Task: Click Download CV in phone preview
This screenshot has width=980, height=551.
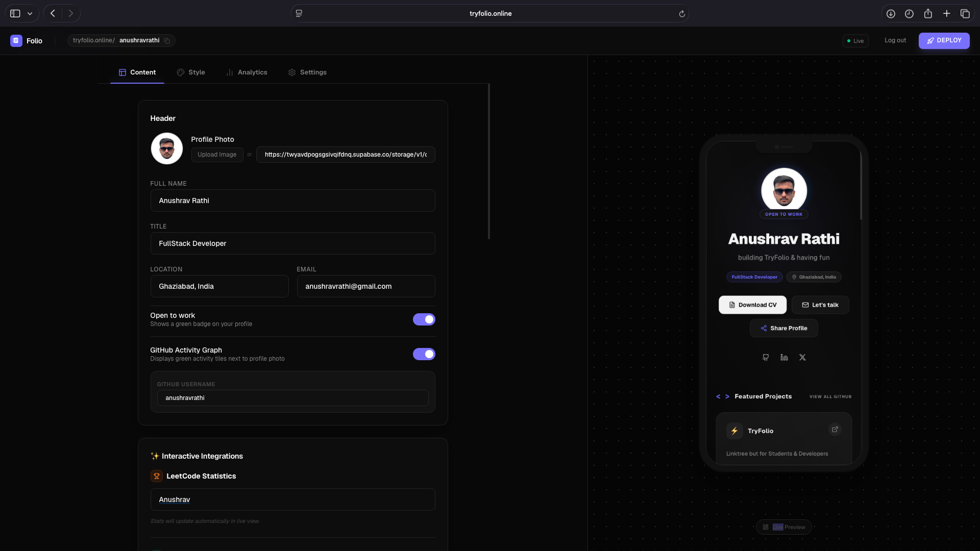Action: [x=753, y=305]
